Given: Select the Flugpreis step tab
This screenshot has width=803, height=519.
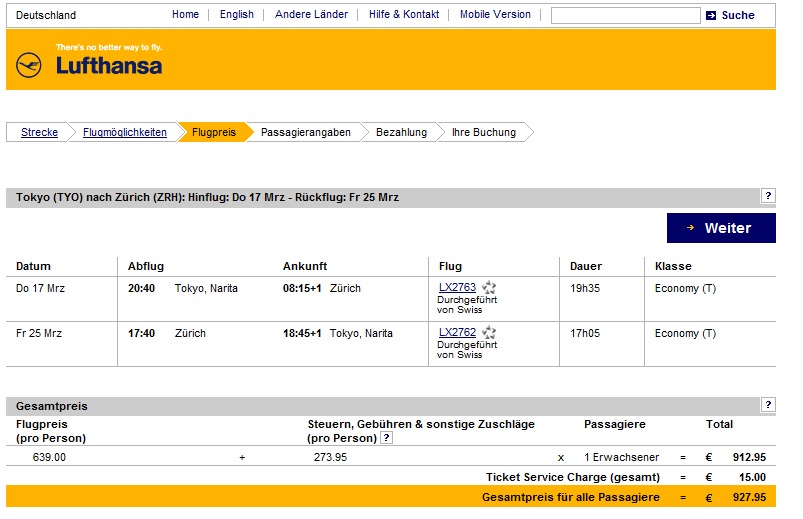Looking at the screenshot, I should coord(213,132).
